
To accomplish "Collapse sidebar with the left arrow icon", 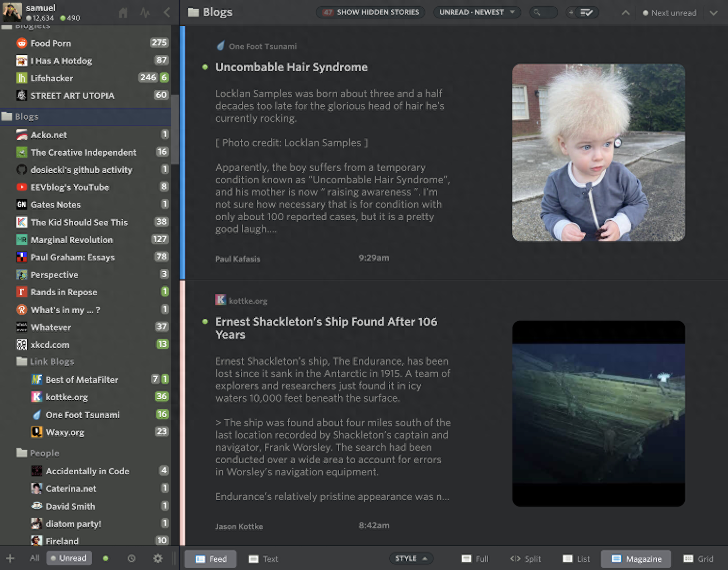I will point(166,13).
